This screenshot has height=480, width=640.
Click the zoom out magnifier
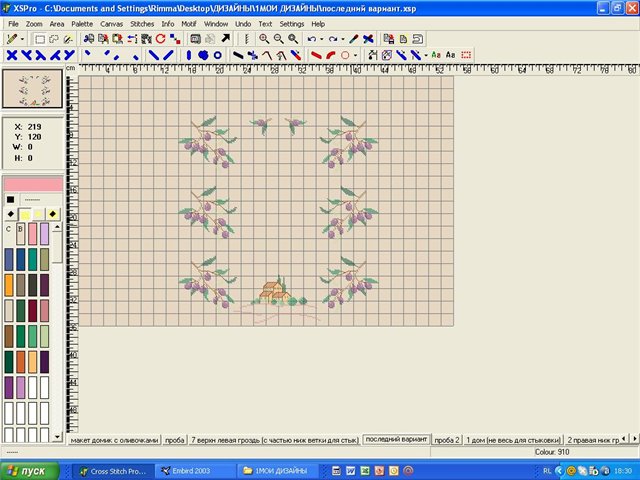tap(278, 38)
